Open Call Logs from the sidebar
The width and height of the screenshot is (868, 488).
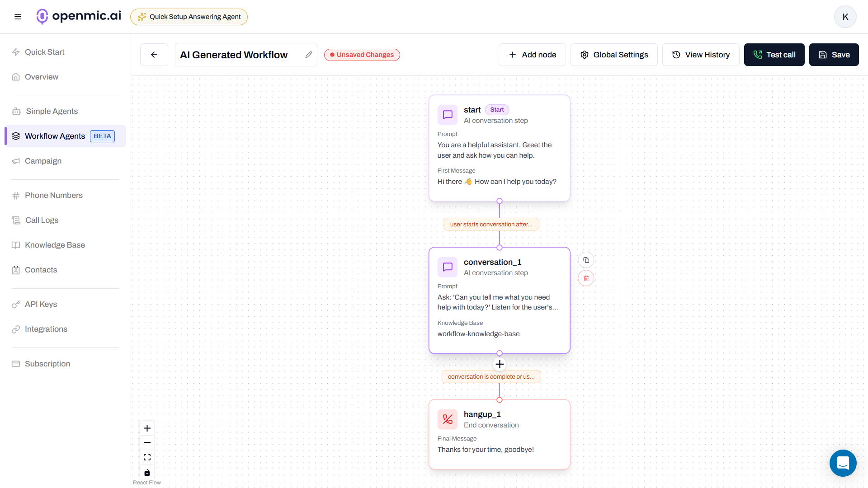point(42,220)
